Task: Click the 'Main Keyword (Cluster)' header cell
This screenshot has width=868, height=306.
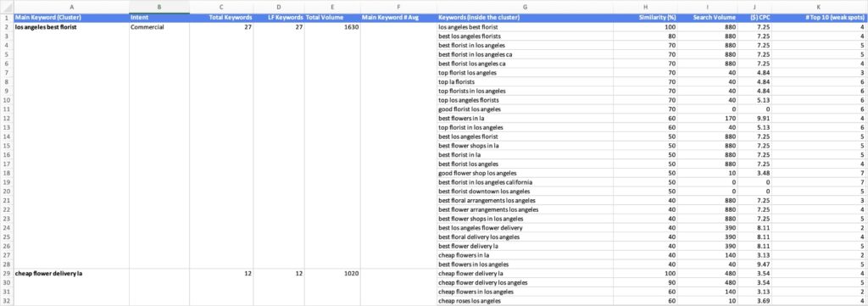Action: coord(71,18)
